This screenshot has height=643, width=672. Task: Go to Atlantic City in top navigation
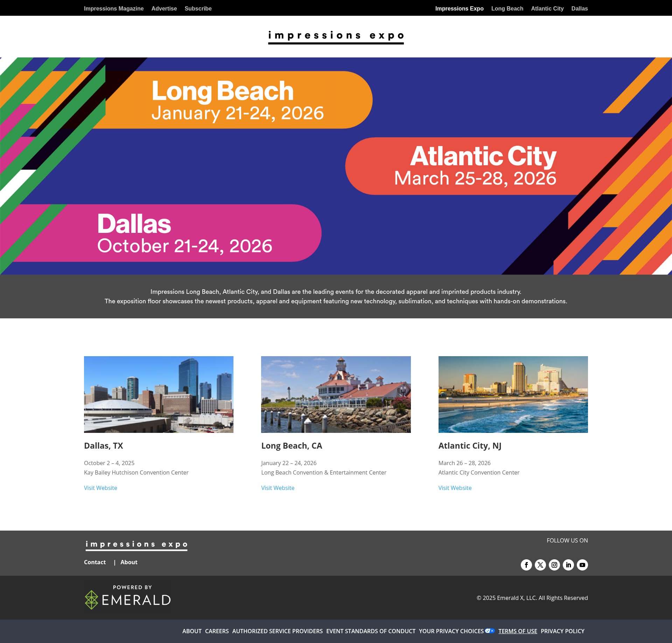547,8
